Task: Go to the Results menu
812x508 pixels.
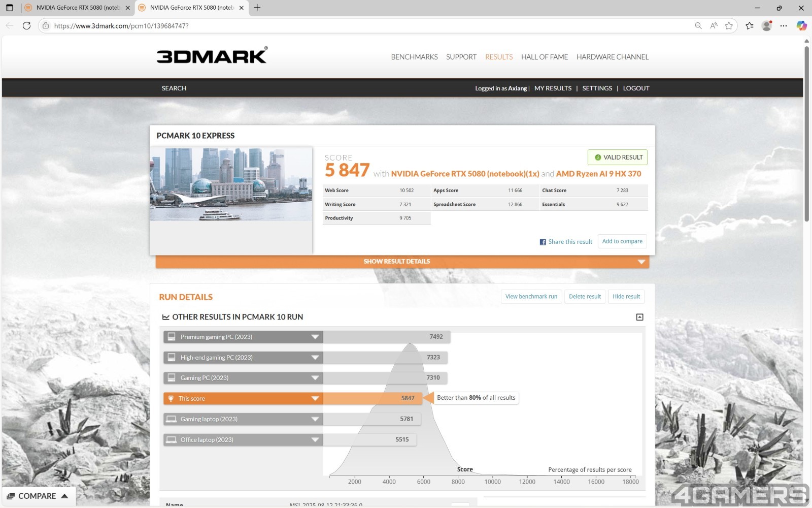Action: pyautogui.click(x=499, y=57)
